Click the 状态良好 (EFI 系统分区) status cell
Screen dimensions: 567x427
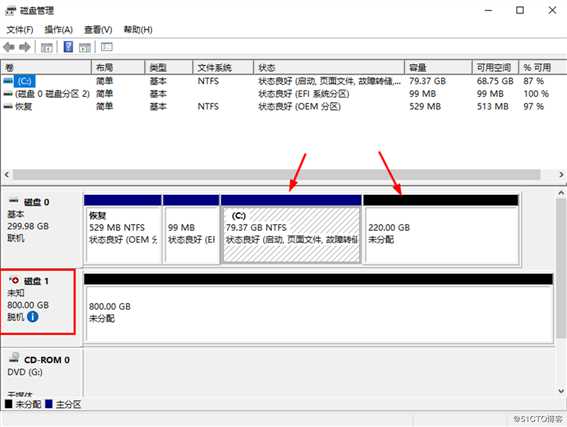pos(304,94)
